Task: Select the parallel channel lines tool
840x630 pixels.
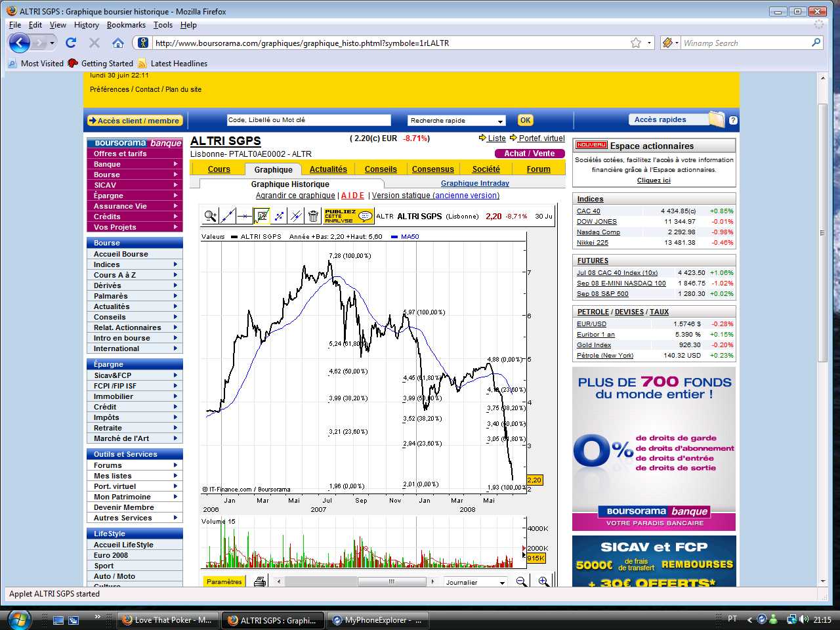Action: tap(296, 216)
